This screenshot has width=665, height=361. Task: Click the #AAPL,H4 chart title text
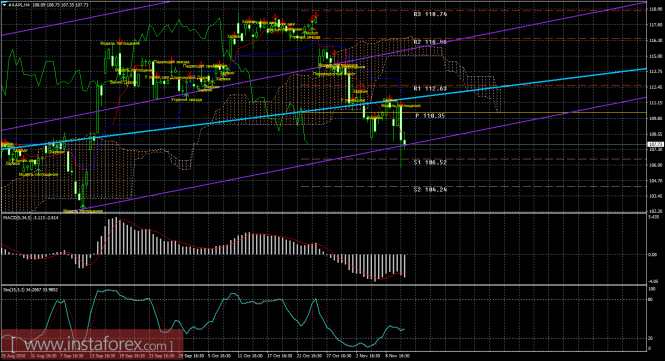18,5
